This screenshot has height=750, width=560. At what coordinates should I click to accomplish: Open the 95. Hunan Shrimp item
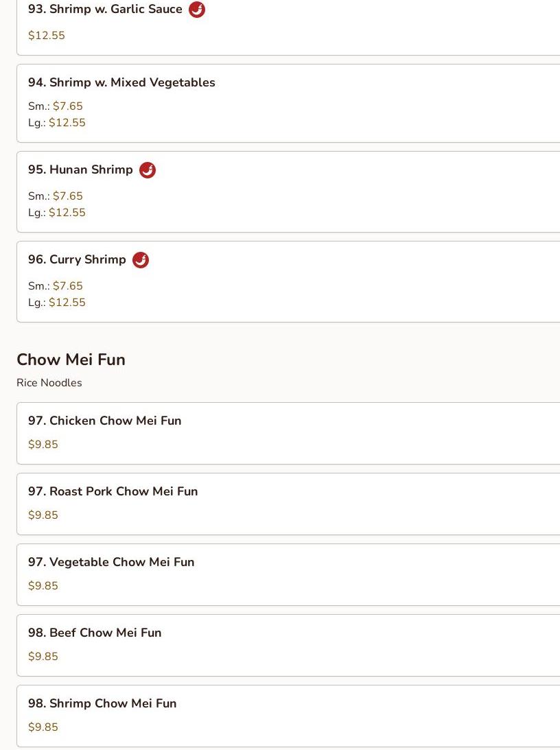pyautogui.click(x=80, y=169)
